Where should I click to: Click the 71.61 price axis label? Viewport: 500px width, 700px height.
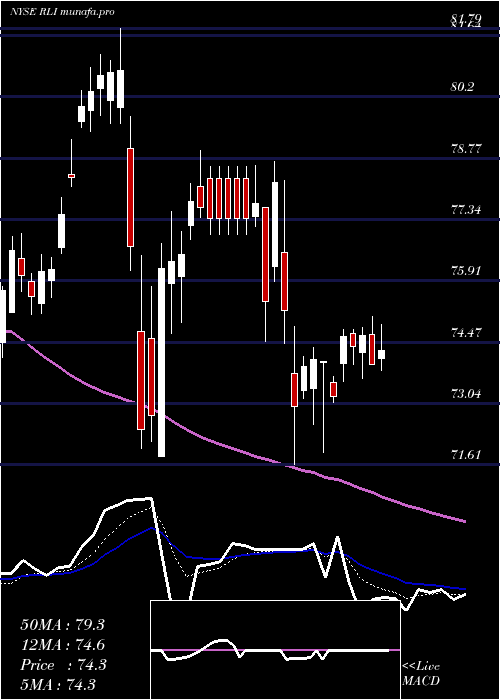[x=466, y=455]
